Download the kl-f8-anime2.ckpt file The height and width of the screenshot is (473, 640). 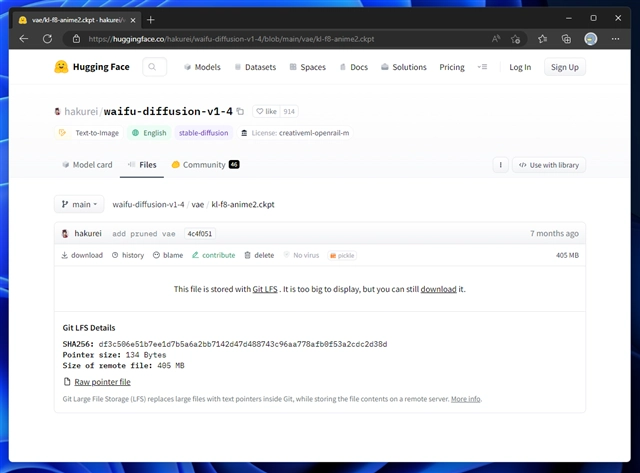point(82,255)
